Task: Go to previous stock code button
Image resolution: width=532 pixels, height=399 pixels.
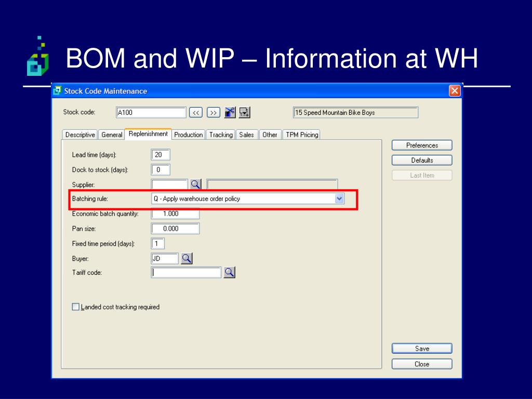Action: pyautogui.click(x=196, y=113)
